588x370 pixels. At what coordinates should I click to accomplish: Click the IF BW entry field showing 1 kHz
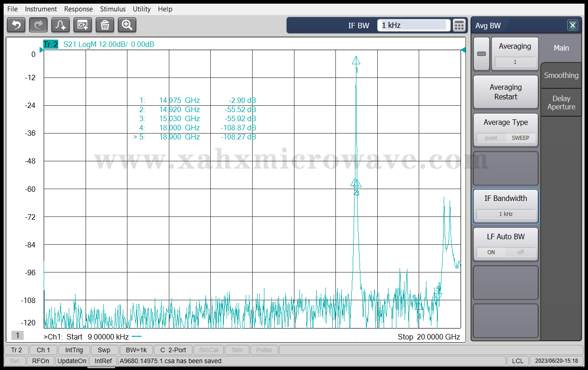(x=413, y=26)
